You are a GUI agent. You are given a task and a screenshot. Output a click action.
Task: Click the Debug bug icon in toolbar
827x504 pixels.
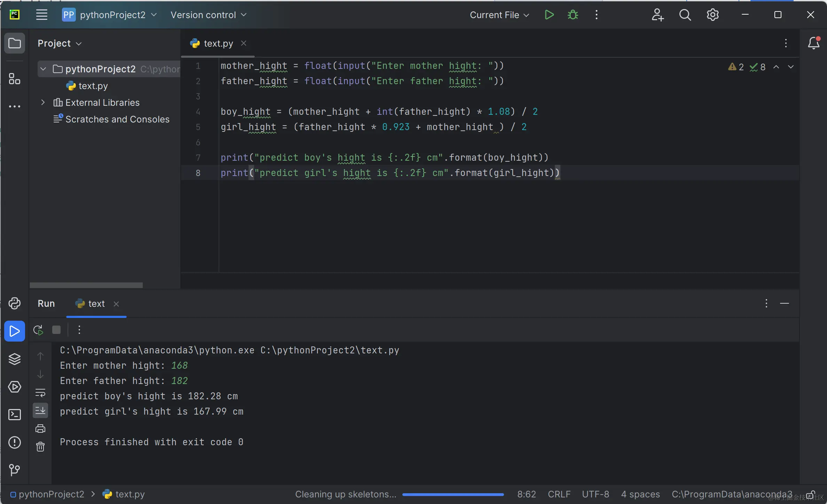click(x=573, y=15)
